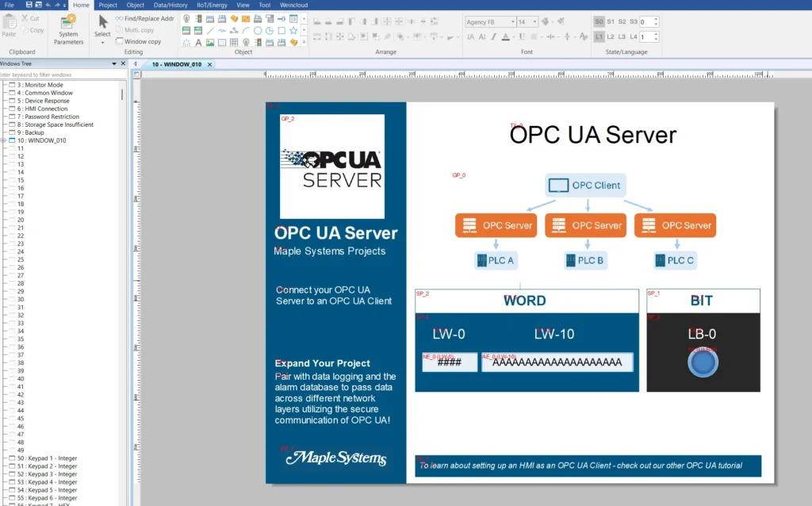Screen dimensions: 812x506
Task: Open the Agency FB font dropdown
Action: coord(512,21)
